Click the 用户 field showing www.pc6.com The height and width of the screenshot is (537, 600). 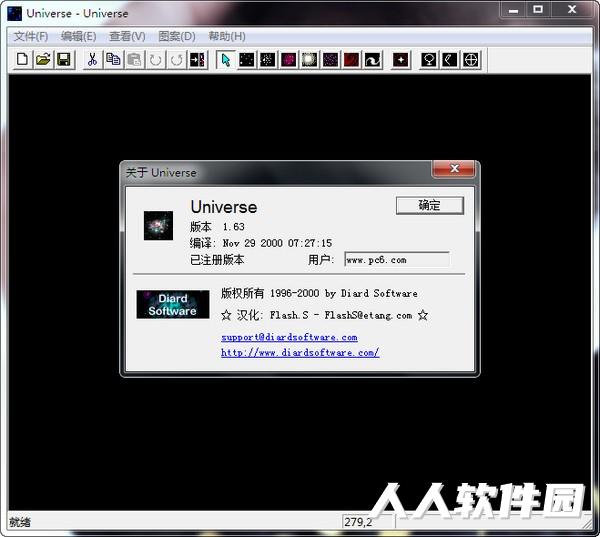point(397,260)
